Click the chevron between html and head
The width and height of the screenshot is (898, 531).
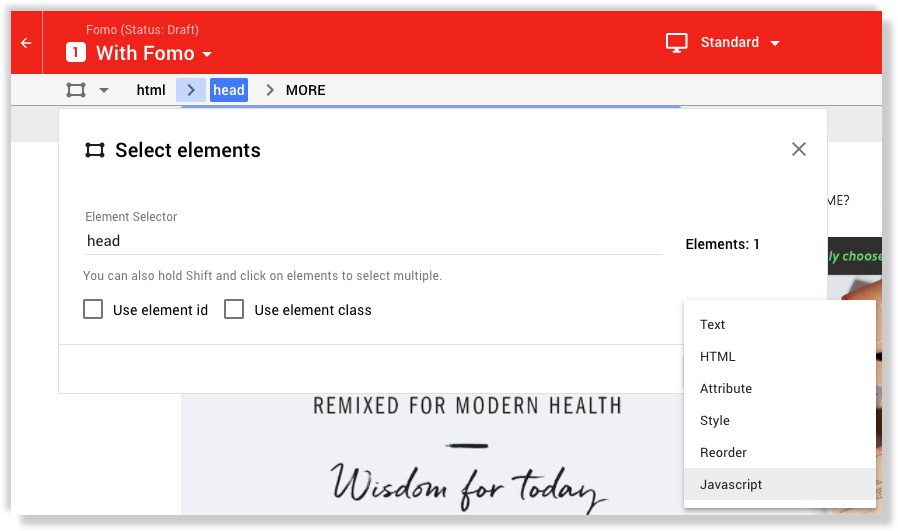191,90
